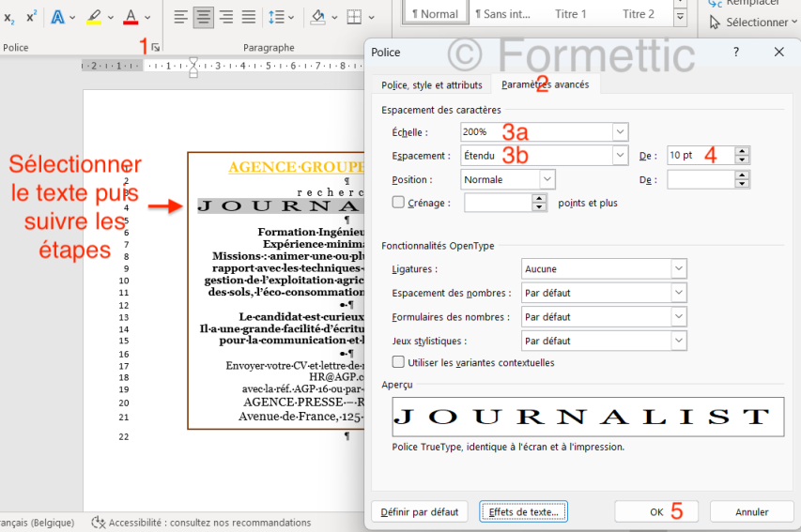
Task: Open the line spacing options
Action: tap(276, 17)
